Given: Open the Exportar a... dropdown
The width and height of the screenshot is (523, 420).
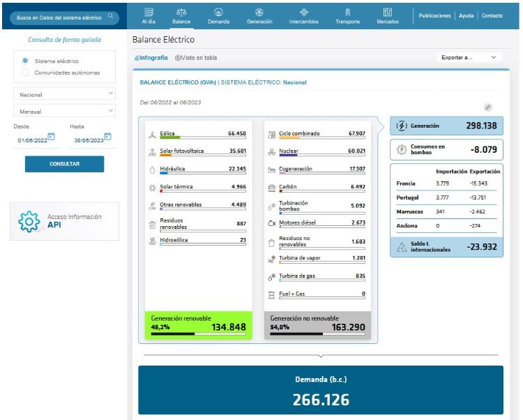Looking at the screenshot, I should tap(469, 58).
